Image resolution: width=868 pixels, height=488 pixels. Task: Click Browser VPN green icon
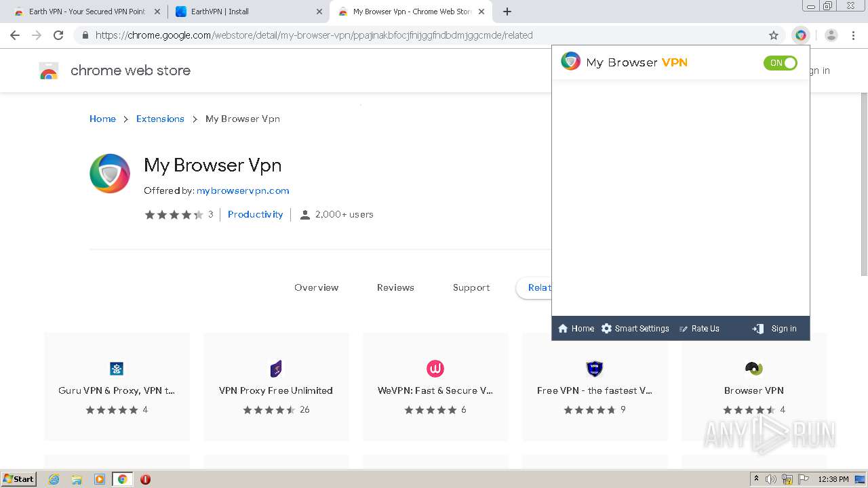(754, 369)
